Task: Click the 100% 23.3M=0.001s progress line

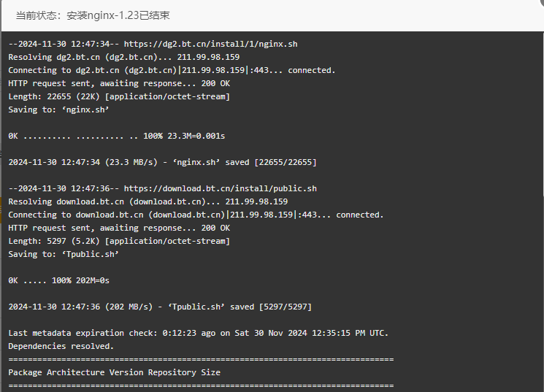Action: 117,136
